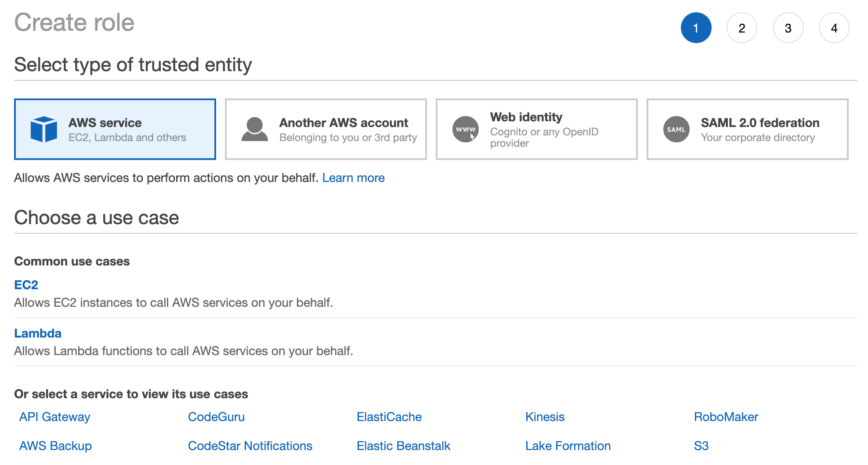Click the AWS service cube icon
The image size is (868, 465).
44,129
